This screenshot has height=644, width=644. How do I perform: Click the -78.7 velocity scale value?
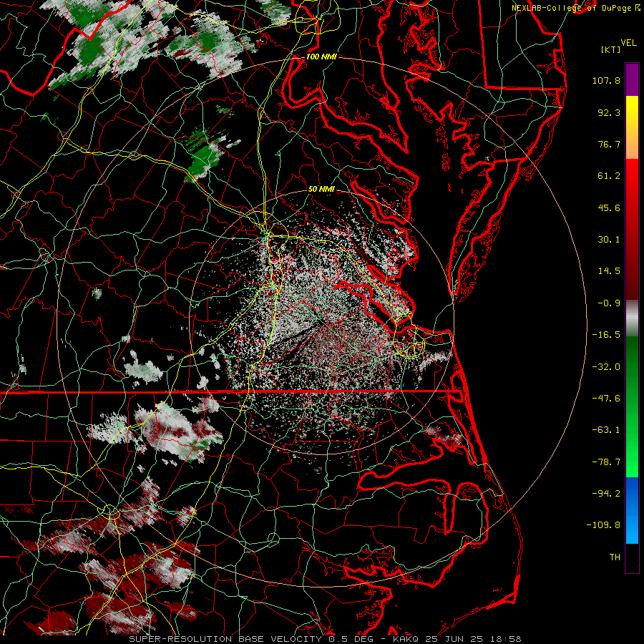tap(606, 462)
